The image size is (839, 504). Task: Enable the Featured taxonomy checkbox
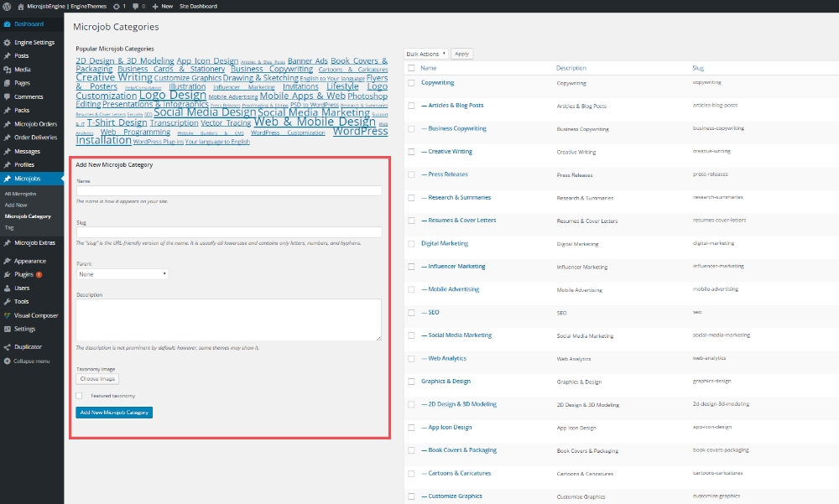click(79, 395)
